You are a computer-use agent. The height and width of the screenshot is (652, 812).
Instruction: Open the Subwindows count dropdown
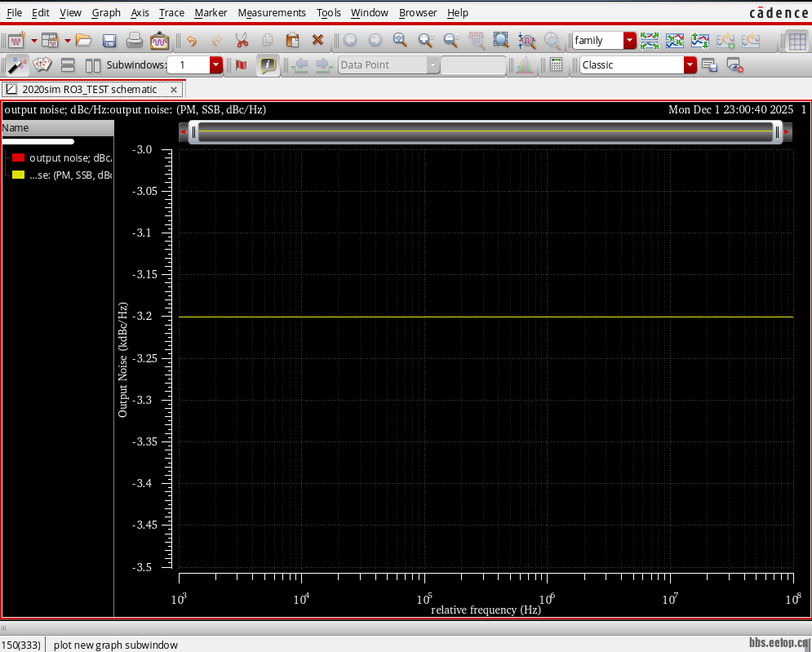click(215, 65)
